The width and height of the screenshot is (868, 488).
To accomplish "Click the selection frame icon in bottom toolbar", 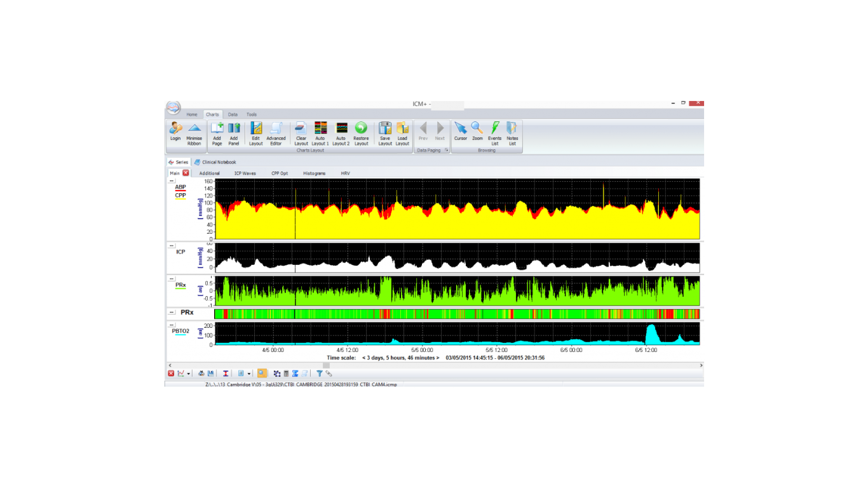I will point(277,374).
